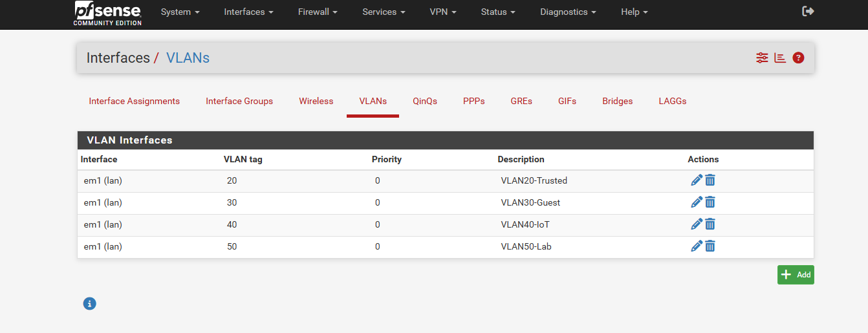Edit the VLAN50-Lab entry with its pencil icon
The width and height of the screenshot is (868, 333).
tap(697, 246)
